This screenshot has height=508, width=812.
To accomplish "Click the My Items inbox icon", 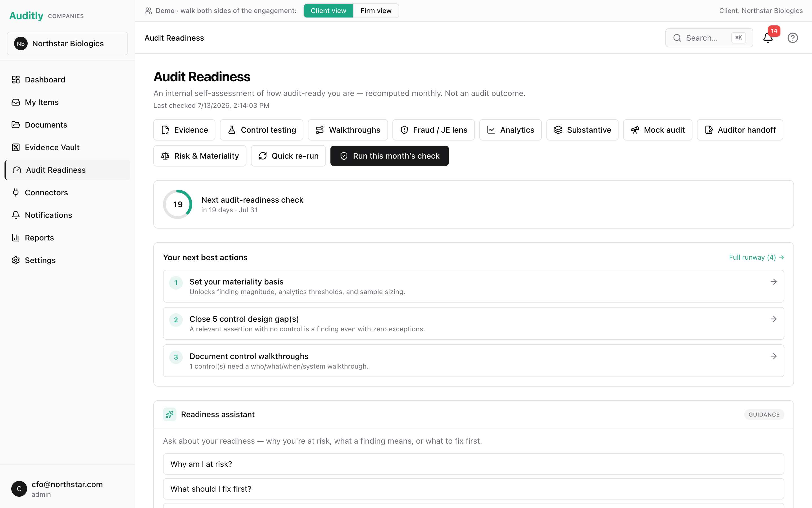I will 16,102.
